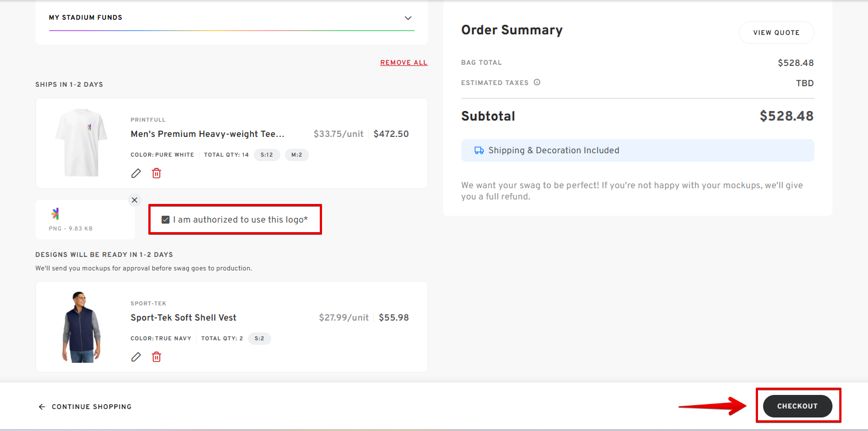Screen dimensions: 868x431
Task: Edit the Men's Premium Heavy-weight Tee item
Action: (136, 174)
